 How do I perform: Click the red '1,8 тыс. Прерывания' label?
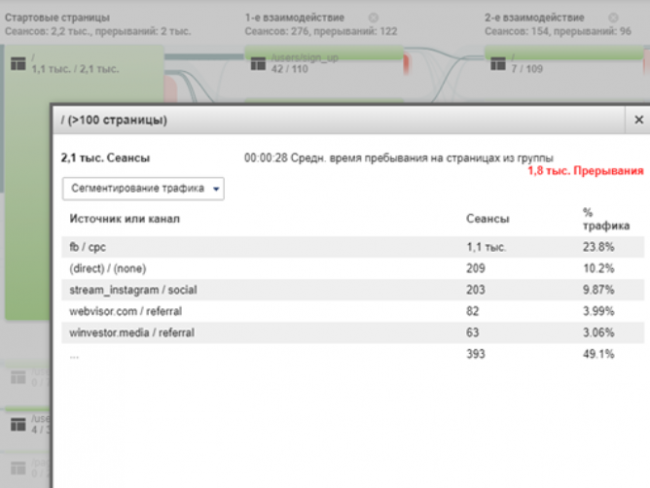coord(585,171)
